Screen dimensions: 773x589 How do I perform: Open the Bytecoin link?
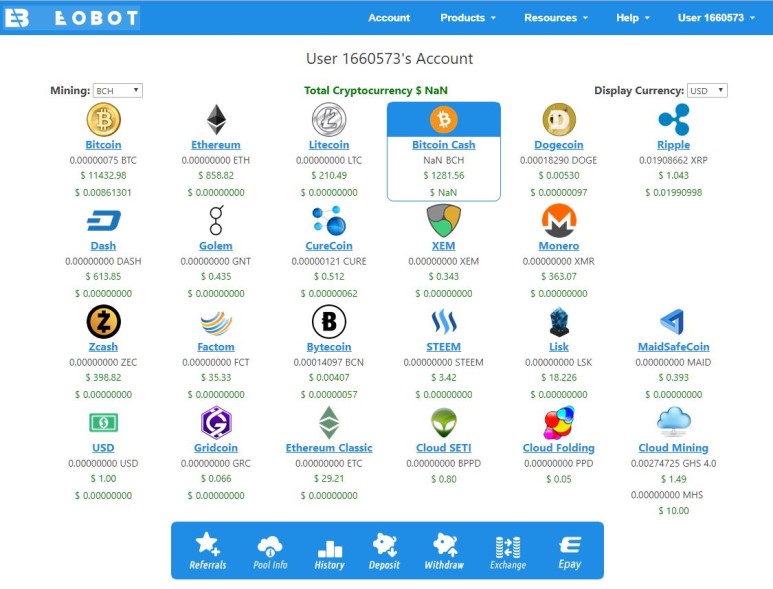tap(329, 347)
